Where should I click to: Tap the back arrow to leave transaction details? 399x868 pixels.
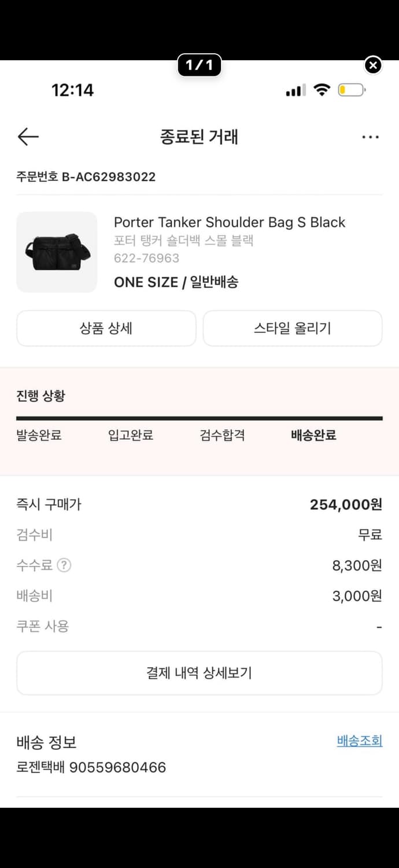tap(28, 137)
